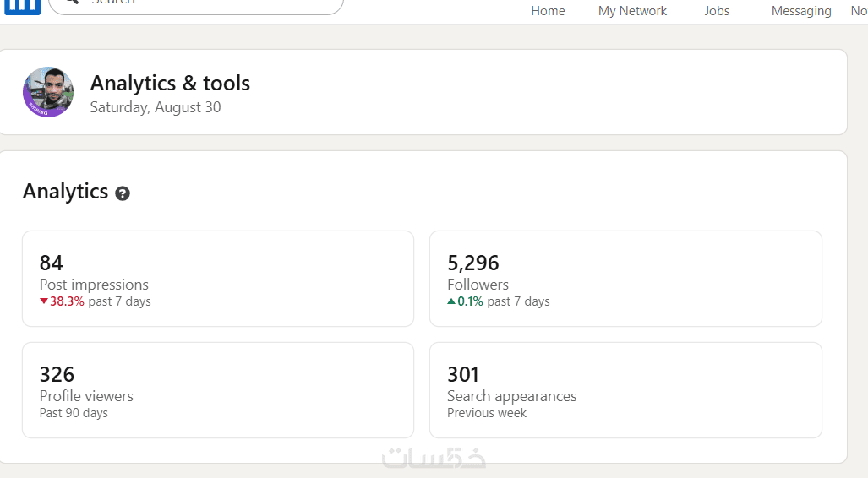Click the 0.1% followers change

click(x=470, y=301)
